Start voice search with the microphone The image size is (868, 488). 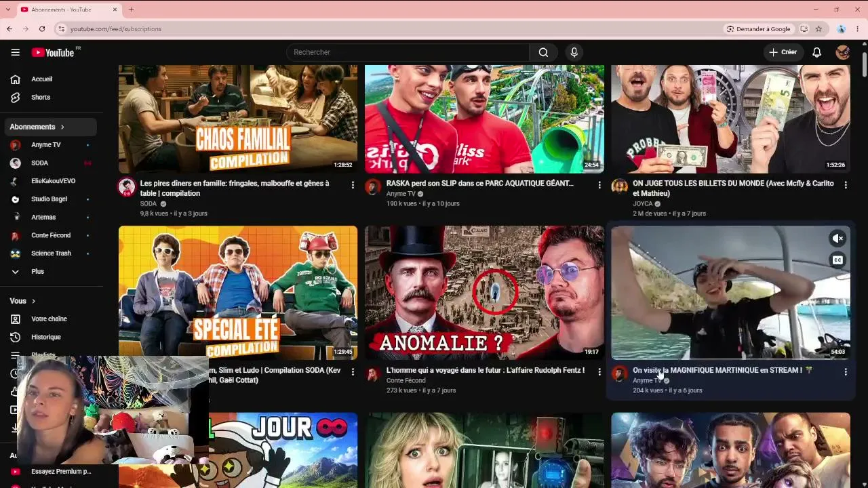pos(574,52)
